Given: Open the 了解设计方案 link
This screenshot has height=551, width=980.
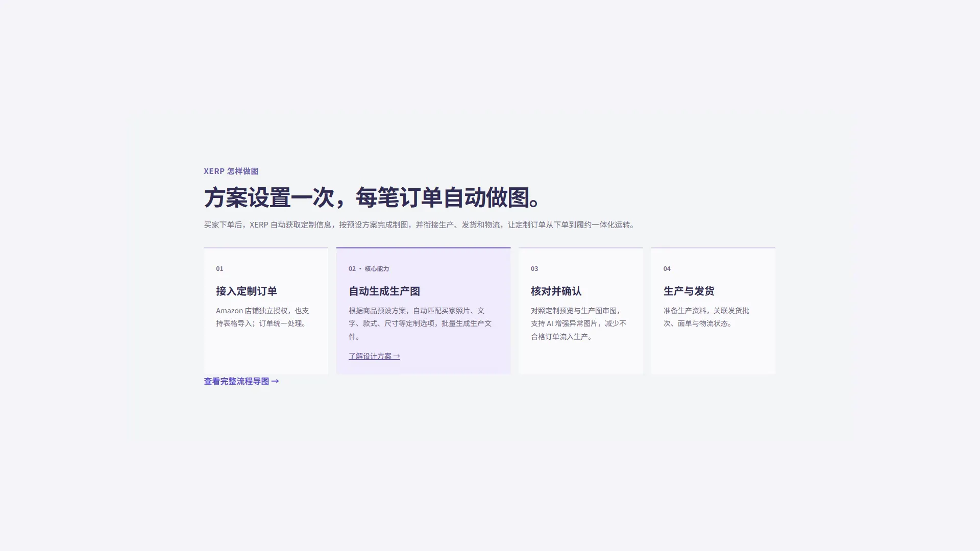Looking at the screenshot, I should click(374, 356).
